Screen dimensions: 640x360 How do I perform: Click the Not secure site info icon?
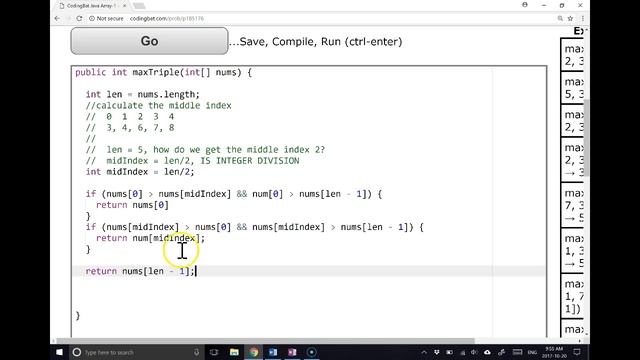(92, 18)
